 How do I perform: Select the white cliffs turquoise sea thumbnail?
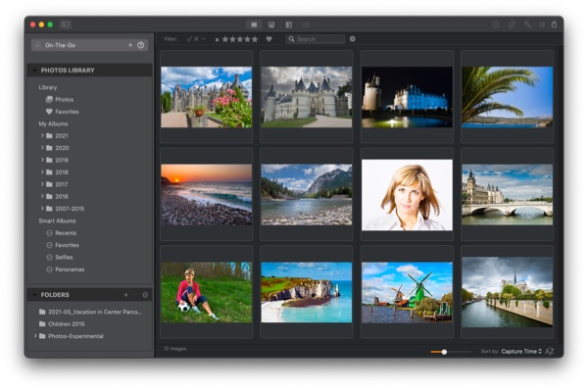click(x=307, y=292)
